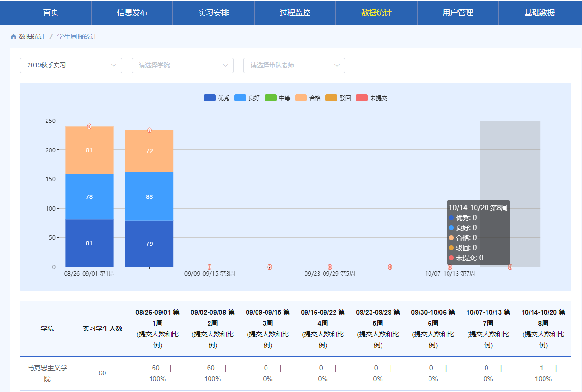Select the 数据统计 menu
Image resolution: width=582 pixels, height=392 pixels.
click(x=376, y=13)
